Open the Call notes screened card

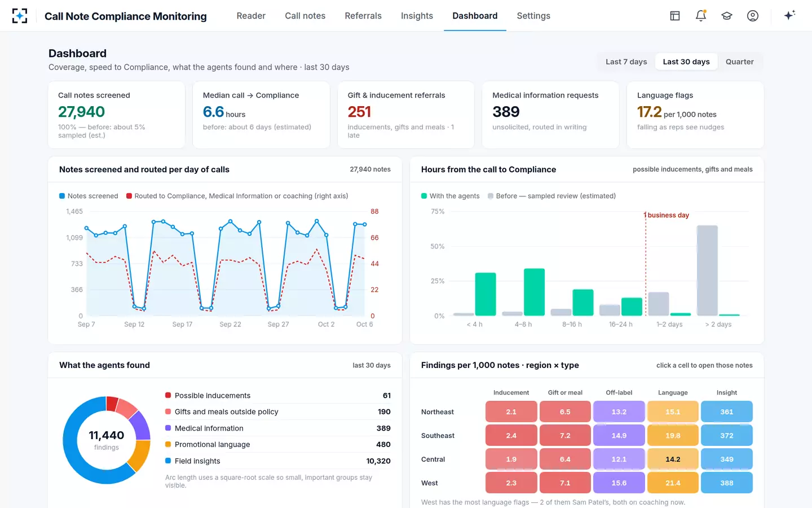[x=117, y=115]
